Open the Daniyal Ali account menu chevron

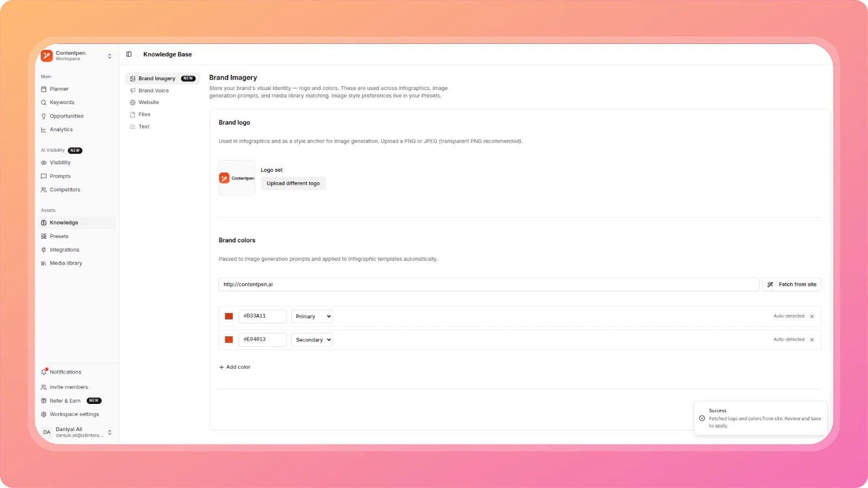pos(110,432)
